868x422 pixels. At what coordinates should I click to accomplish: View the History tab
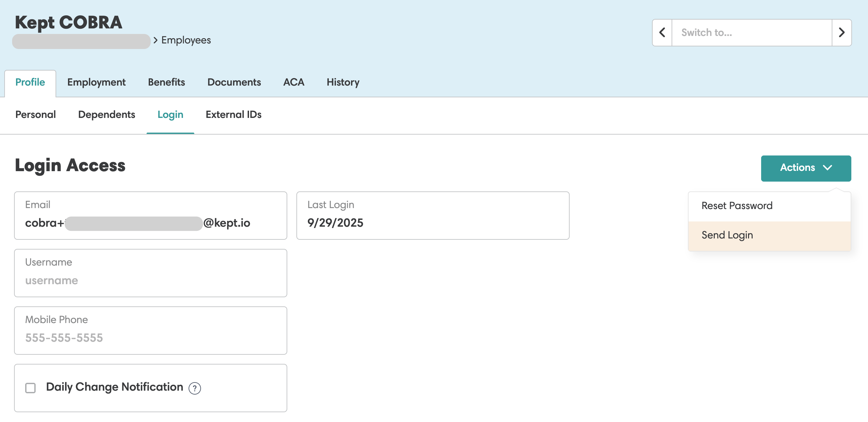pyautogui.click(x=343, y=82)
